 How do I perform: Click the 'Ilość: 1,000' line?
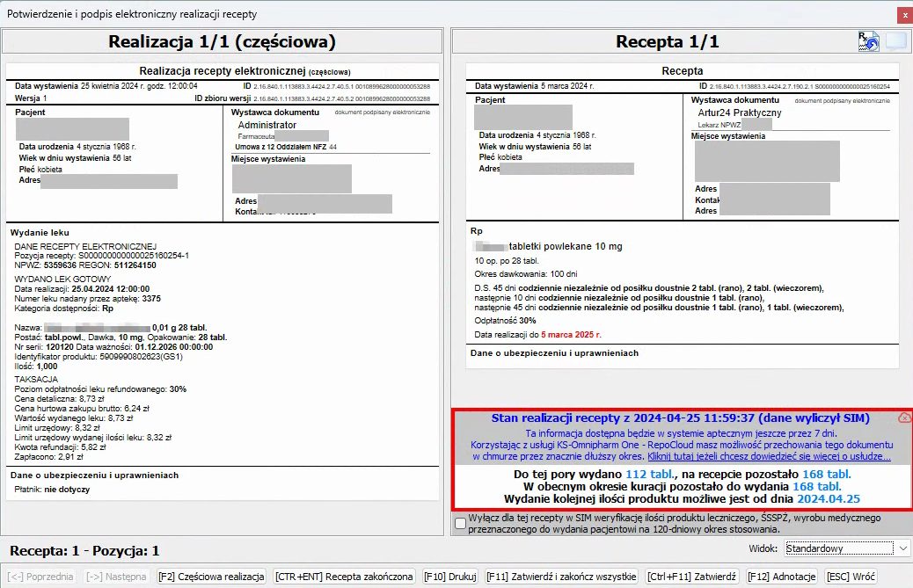click(36, 367)
